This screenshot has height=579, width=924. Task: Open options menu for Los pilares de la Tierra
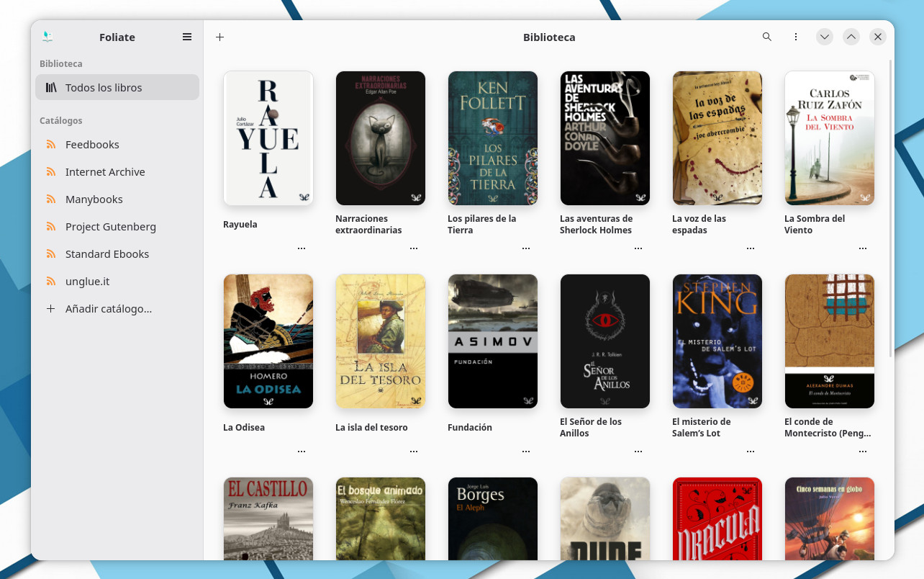point(526,248)
